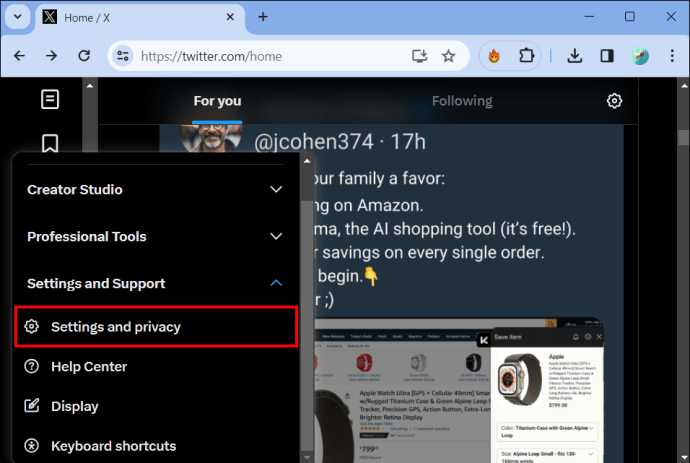Click the X logo tab favicon
690x463 pixels.
[x=50, y=17]
